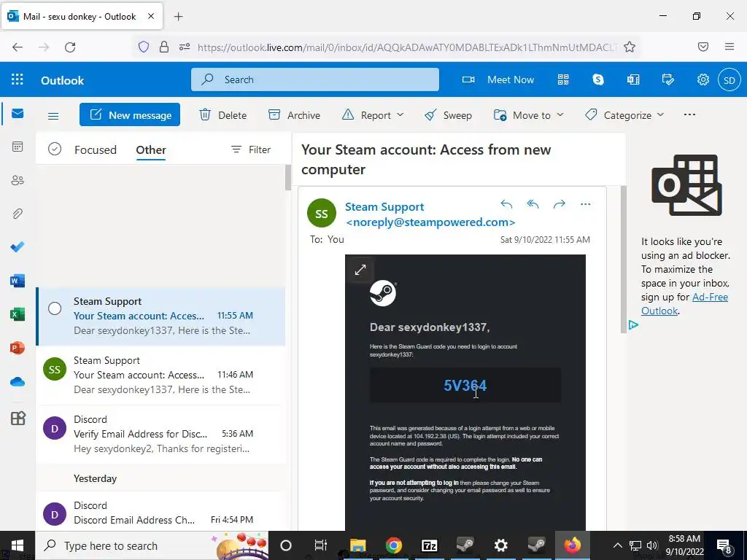
Task: Go back in Firefox
Action: click(18, 47)
